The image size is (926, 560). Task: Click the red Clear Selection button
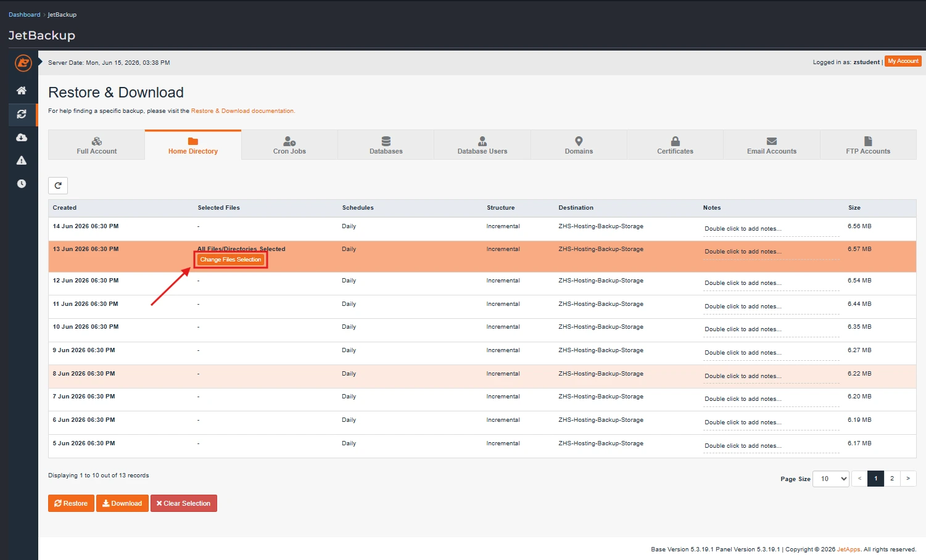coord(184,503)
